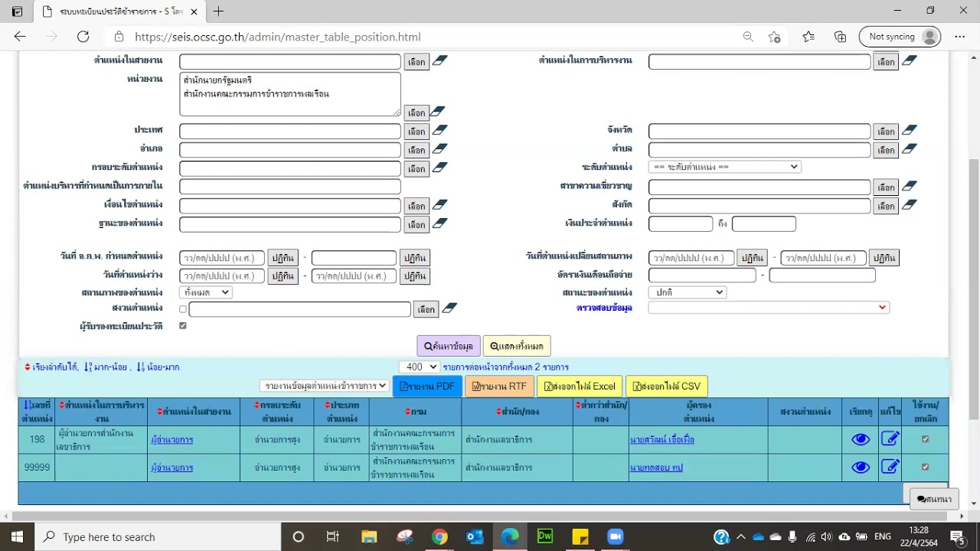
Task: Open ปฏิทิน calendar for วันที่ตำแหน่งว่าง start date
Action: pyautogui.click(x=283, y=275)
